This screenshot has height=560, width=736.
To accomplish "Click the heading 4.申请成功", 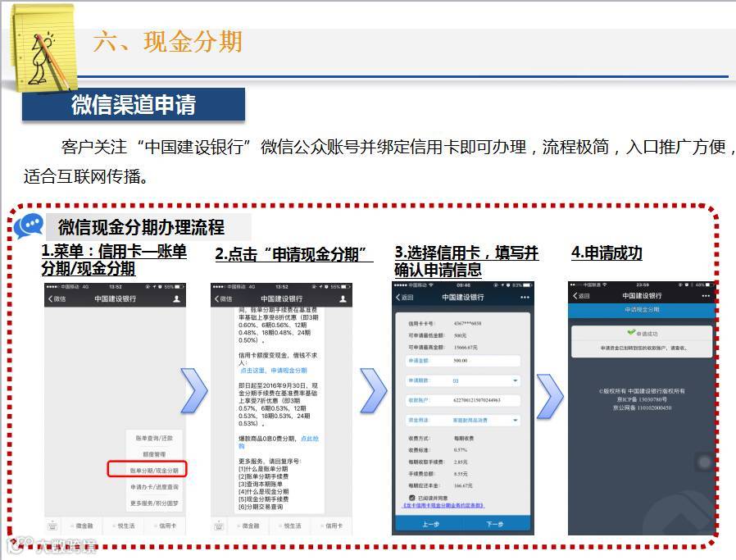I will click(x=607, y=253).
